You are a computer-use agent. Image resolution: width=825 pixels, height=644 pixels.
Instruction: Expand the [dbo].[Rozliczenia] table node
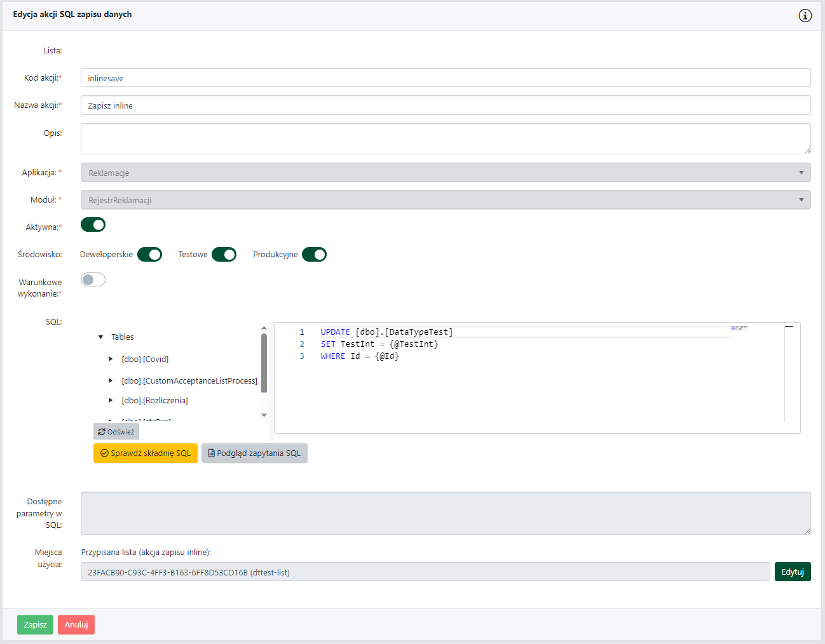click(x=111, y=401)
